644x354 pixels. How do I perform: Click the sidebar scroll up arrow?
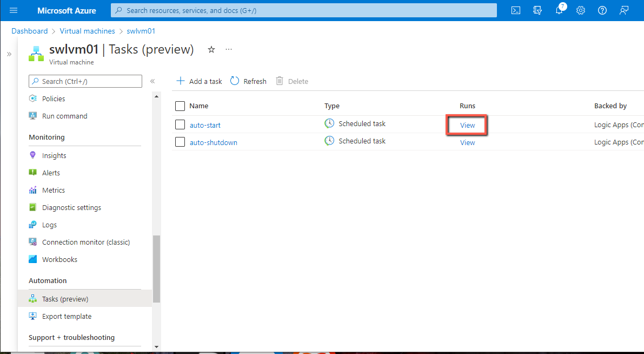tap(156, 96)
